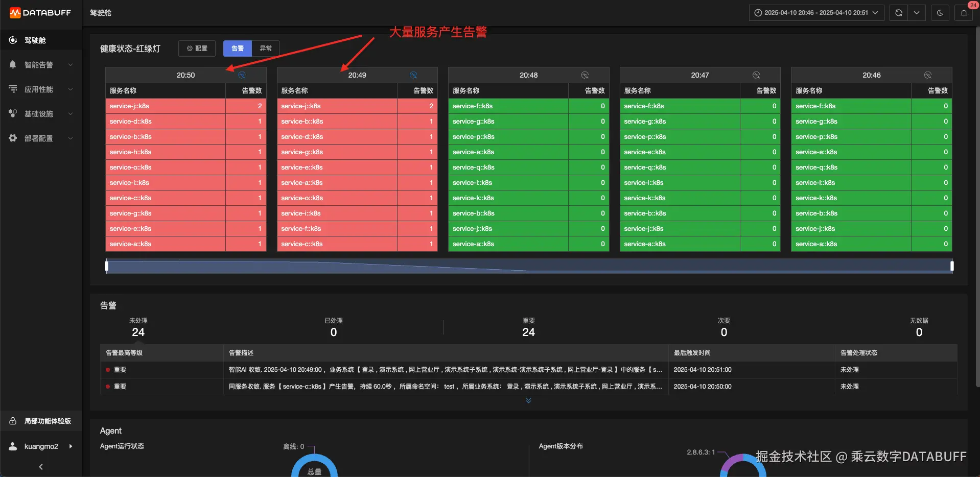Click the middle of the timeline slider track
Screen dimensions: 980x477
(x=529, y=266)
